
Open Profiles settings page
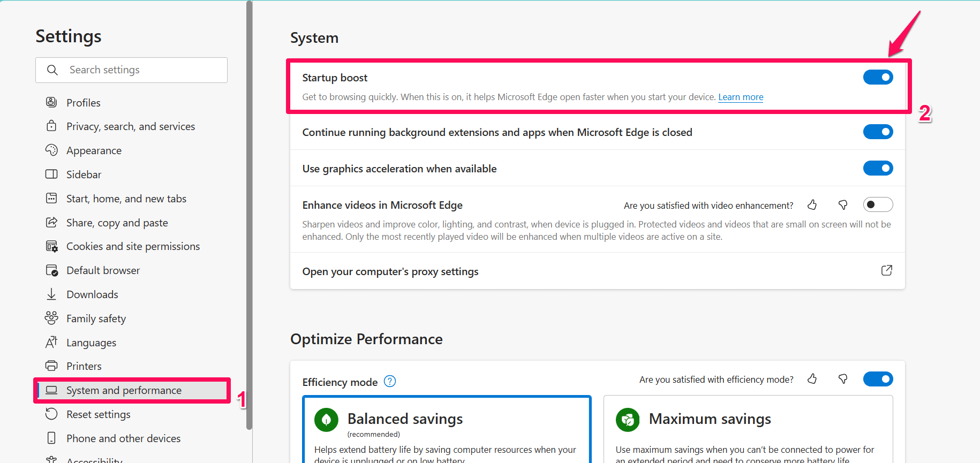[x=84, y=103]
